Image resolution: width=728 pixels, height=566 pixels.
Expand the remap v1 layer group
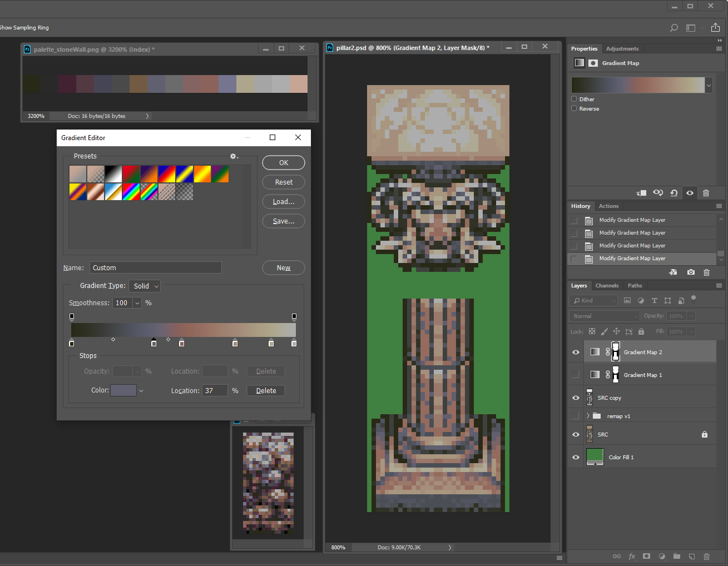[588, 416]
